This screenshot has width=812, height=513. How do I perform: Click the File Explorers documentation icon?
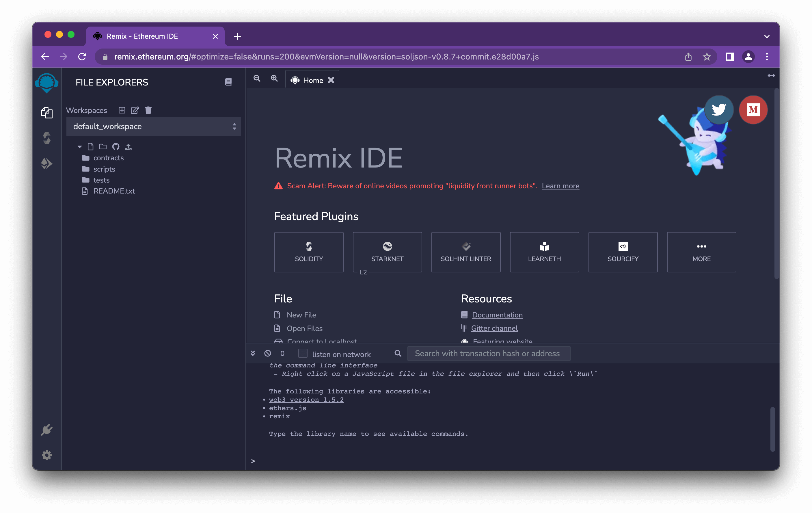tap(228, 82)
